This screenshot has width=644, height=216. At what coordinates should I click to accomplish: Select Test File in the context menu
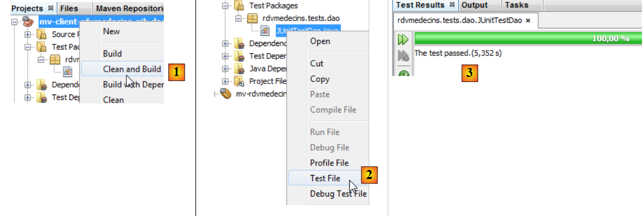coord(325,178)
